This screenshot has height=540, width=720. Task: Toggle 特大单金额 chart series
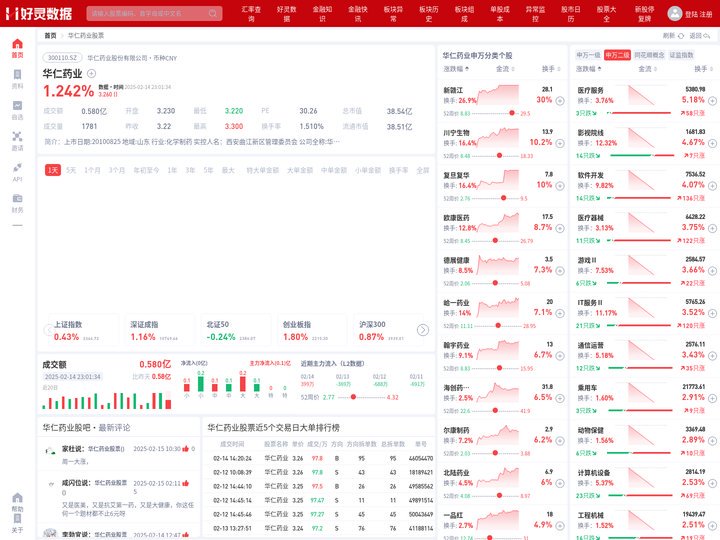click(x=263, y=170)
